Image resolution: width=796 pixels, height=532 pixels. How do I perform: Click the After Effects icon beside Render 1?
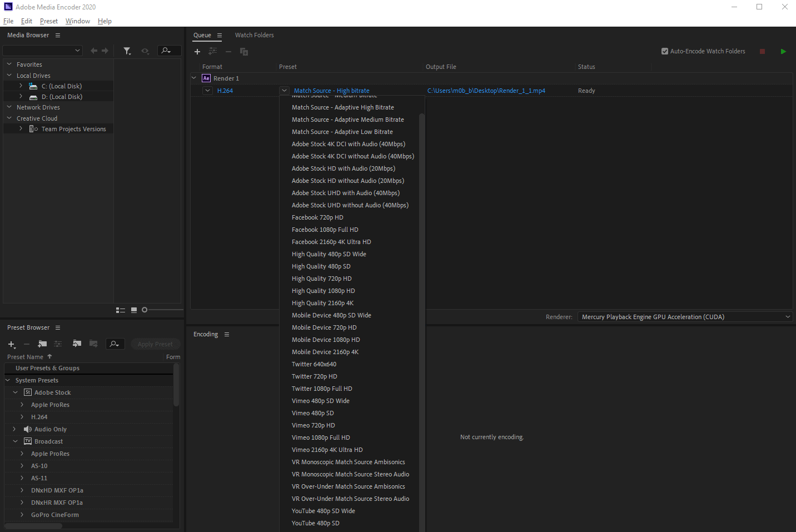(x=206, y=78)
